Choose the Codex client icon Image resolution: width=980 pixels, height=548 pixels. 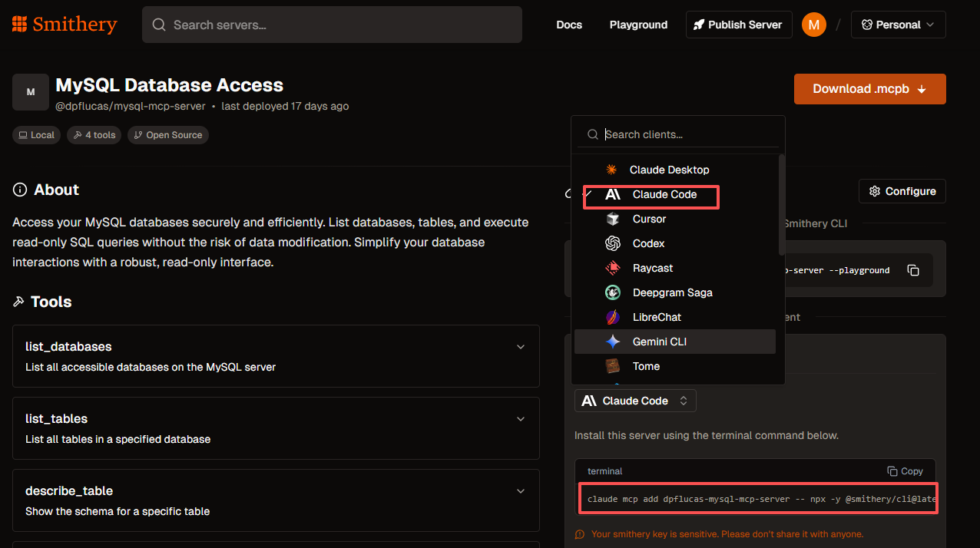612,243
